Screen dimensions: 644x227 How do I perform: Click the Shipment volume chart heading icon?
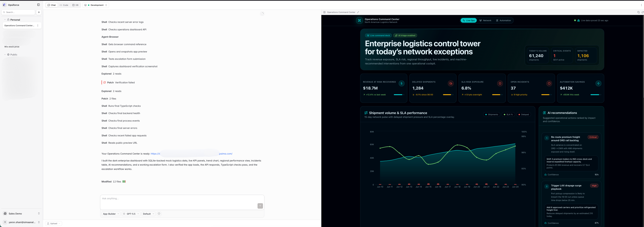point(366,113)
